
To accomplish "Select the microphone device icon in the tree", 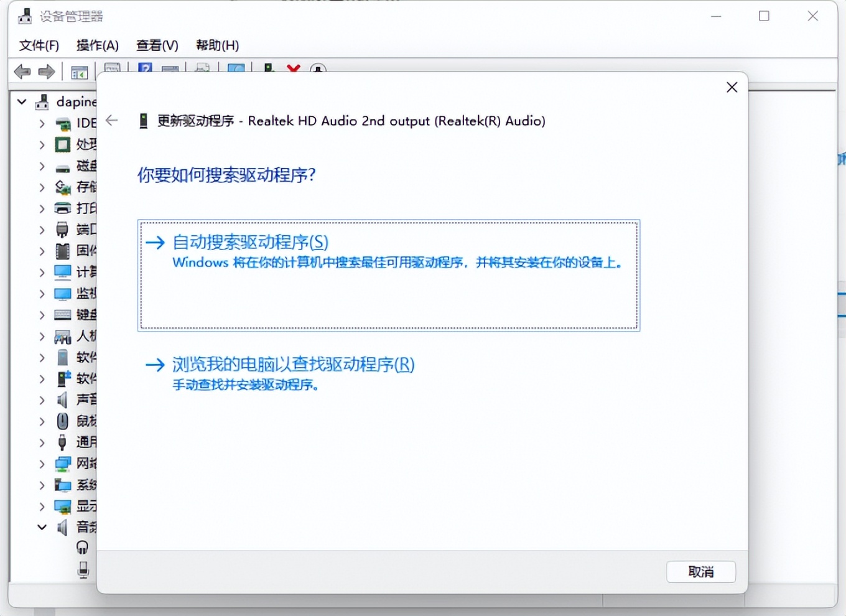I will tap(83, 569).
